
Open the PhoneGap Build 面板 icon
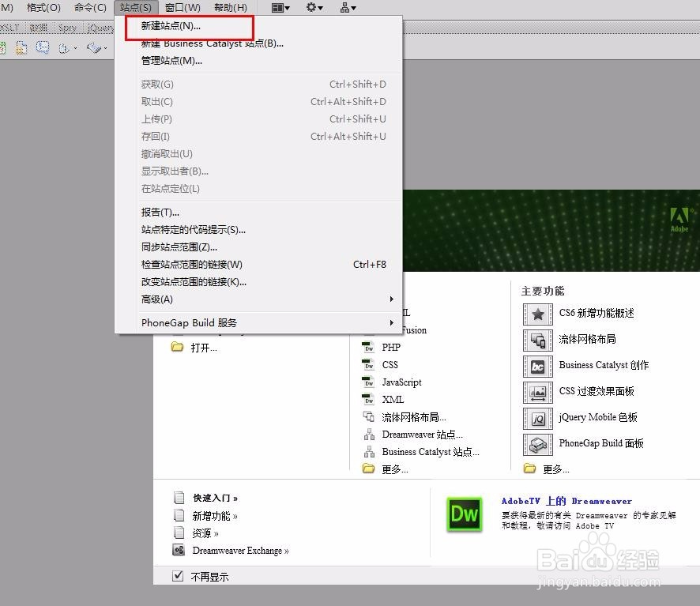[x=538, y=444]
